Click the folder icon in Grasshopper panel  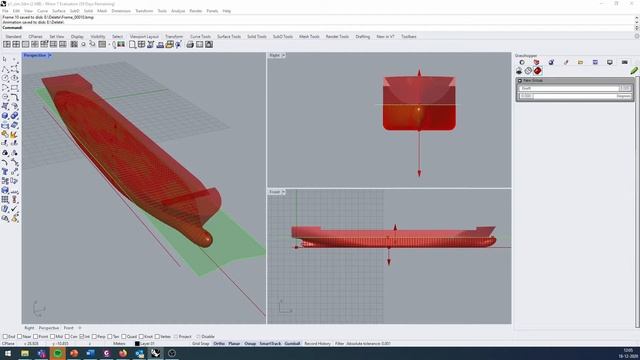580,62
